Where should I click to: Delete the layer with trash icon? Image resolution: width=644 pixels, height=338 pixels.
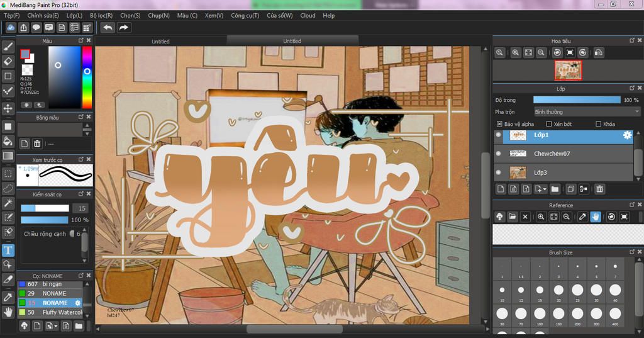pyautogui.click(x=599, y=189)
